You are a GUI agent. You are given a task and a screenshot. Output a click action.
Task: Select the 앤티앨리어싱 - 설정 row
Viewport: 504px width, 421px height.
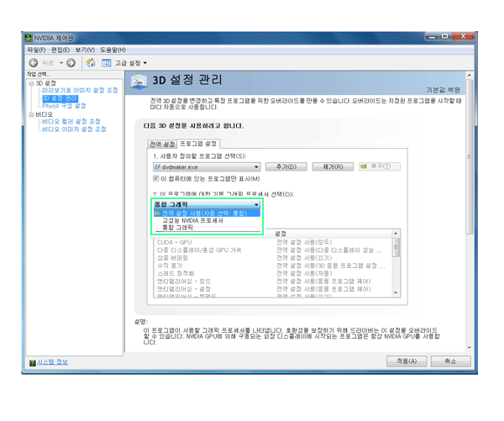point(273,289)
